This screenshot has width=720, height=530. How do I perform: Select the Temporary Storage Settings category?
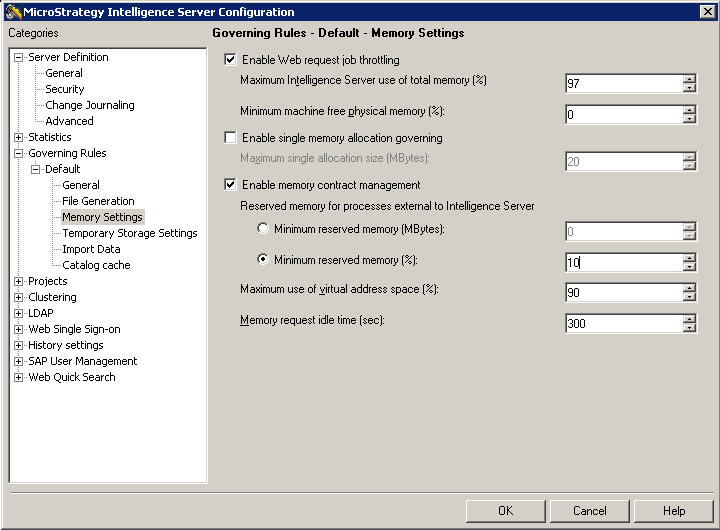point(130,233)
